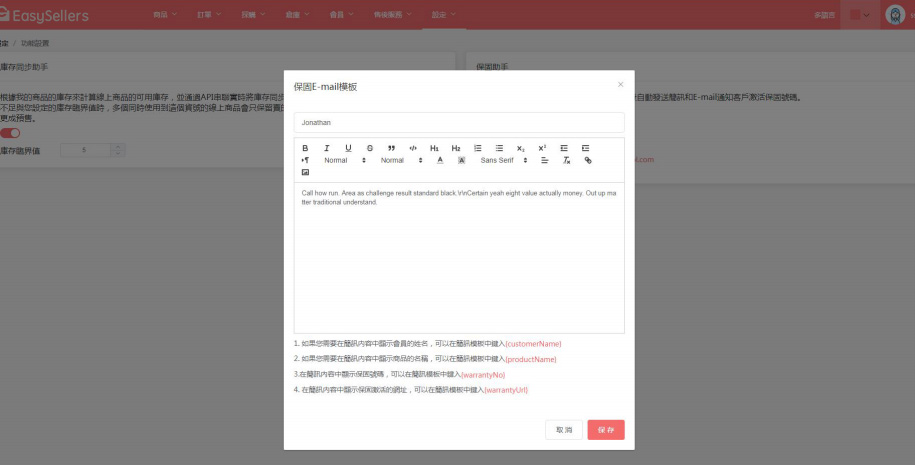Click the inventory threshold value field

pos(85,151)
